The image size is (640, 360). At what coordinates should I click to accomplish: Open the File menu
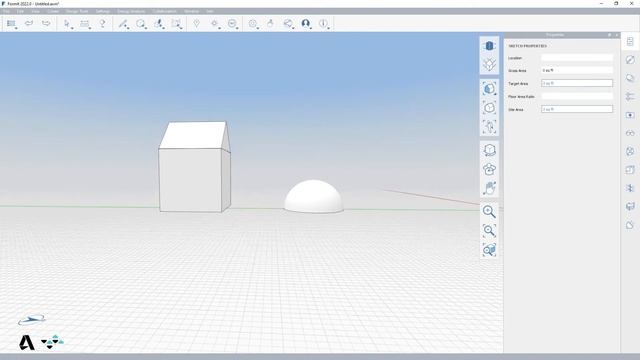(6, 11)
